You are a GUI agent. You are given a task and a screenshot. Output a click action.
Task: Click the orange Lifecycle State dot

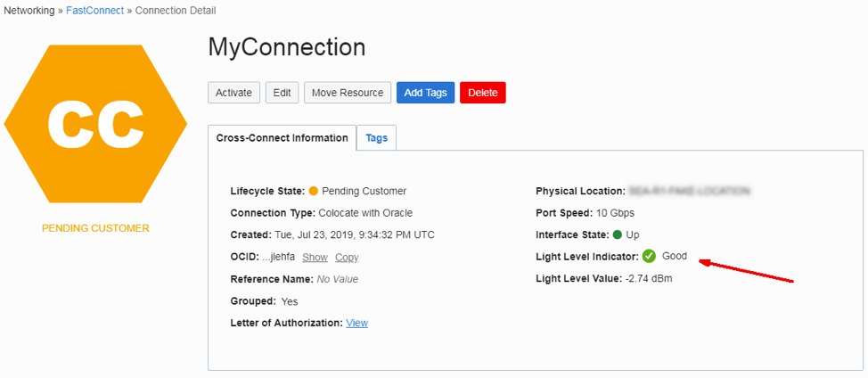pos(313,192)
